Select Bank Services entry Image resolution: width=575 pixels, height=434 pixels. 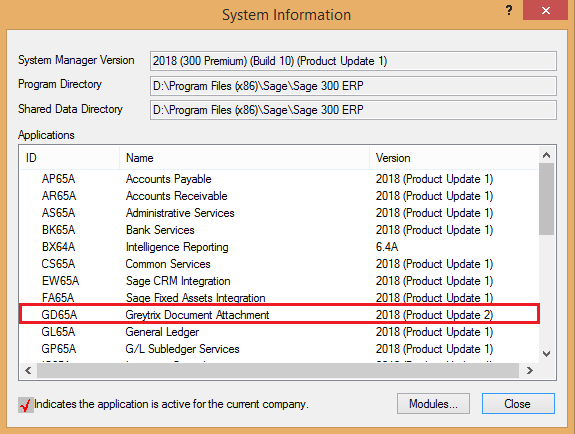tap(160, 230)
